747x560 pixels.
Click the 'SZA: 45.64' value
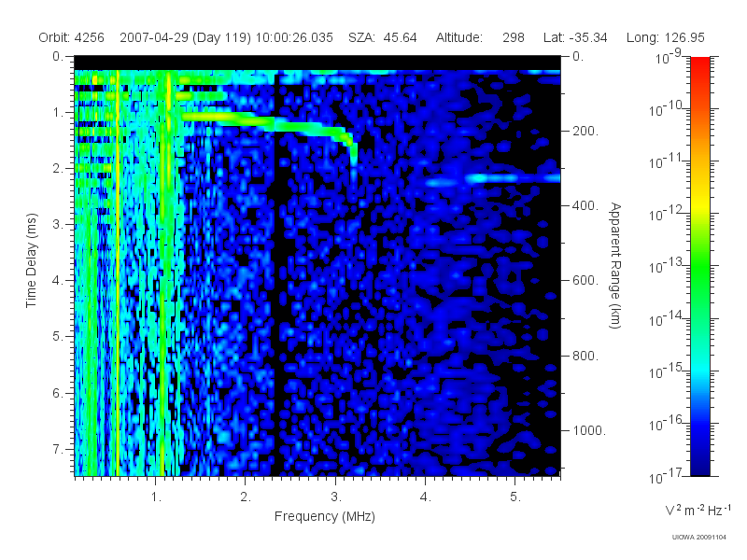click(383, 37)
